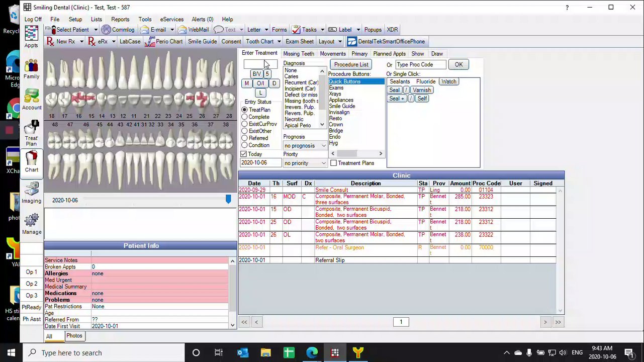Image resolution: width=644 pixels, height=362 pixels.
Task: Open the Family module icon
Action: click(31, 66)
